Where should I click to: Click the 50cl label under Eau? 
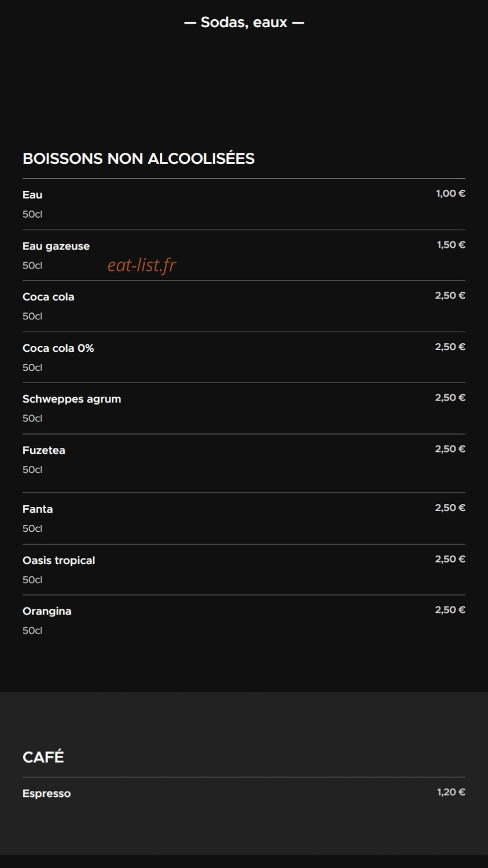32,214
